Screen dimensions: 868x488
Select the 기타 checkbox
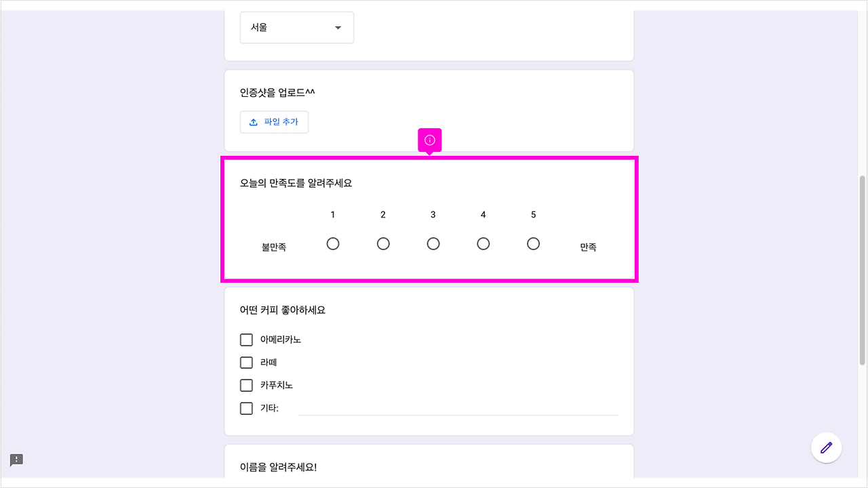(246, 408)
